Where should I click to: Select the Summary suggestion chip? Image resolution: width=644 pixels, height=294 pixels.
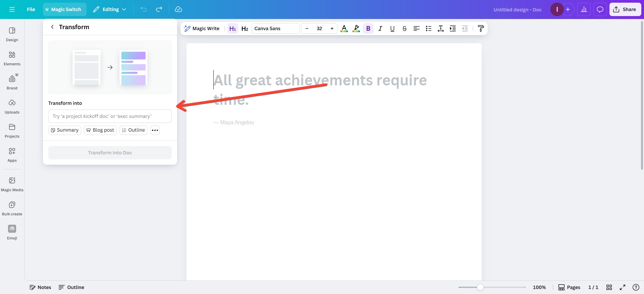(65, 130)
